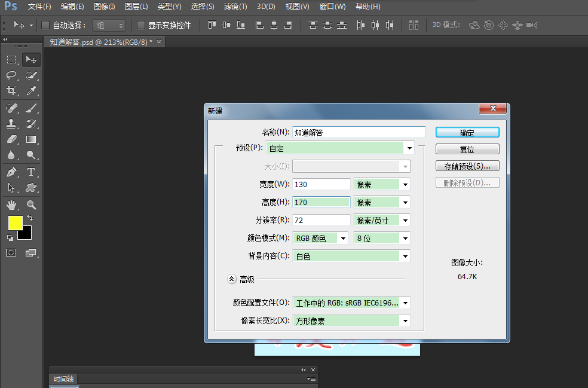The image size is (588, 388).
Task: Select the Custom Shape tool
Action: 31,188
